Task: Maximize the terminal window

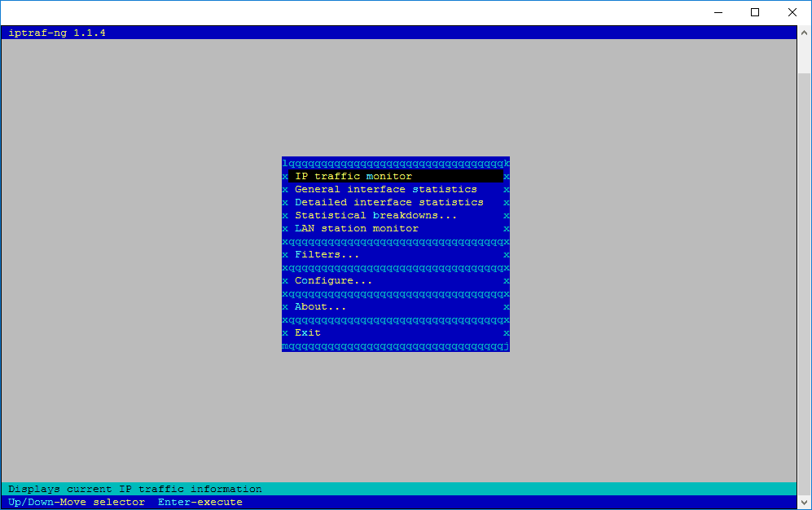Action: [x=755, y=12]
